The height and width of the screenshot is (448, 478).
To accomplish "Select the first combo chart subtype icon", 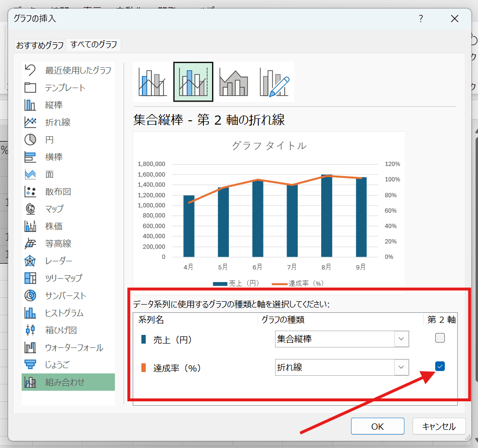I will click(153, 82).
